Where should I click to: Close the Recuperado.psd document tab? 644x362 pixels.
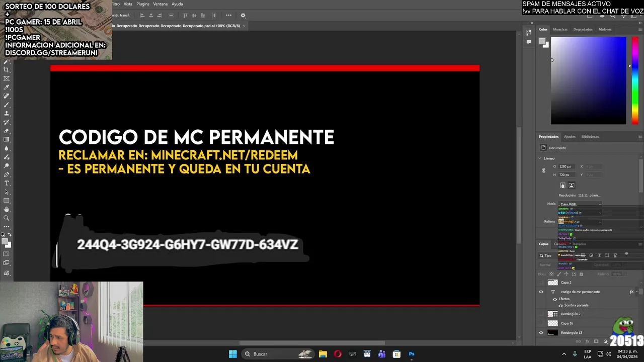[x=244, y=26]
